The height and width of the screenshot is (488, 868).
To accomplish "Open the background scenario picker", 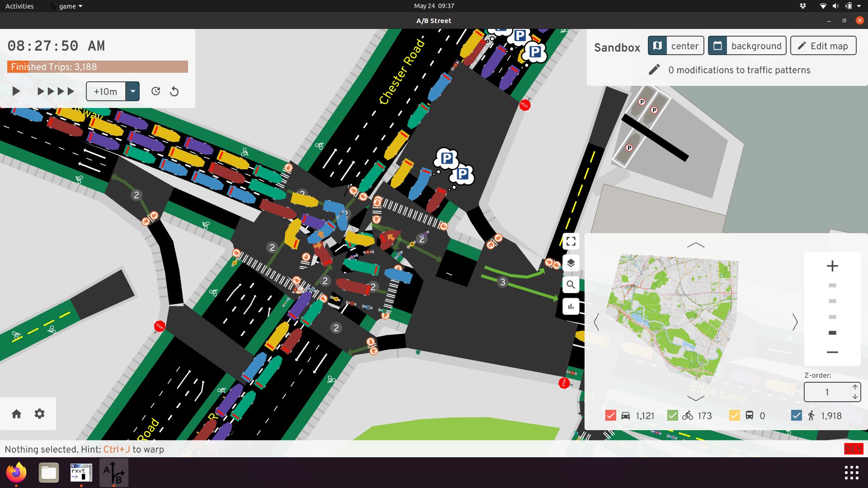I will click(x=747, y=46).
